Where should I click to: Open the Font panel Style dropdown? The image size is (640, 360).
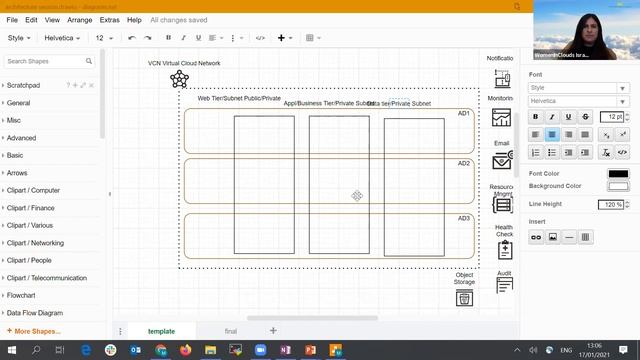point(578,88)
